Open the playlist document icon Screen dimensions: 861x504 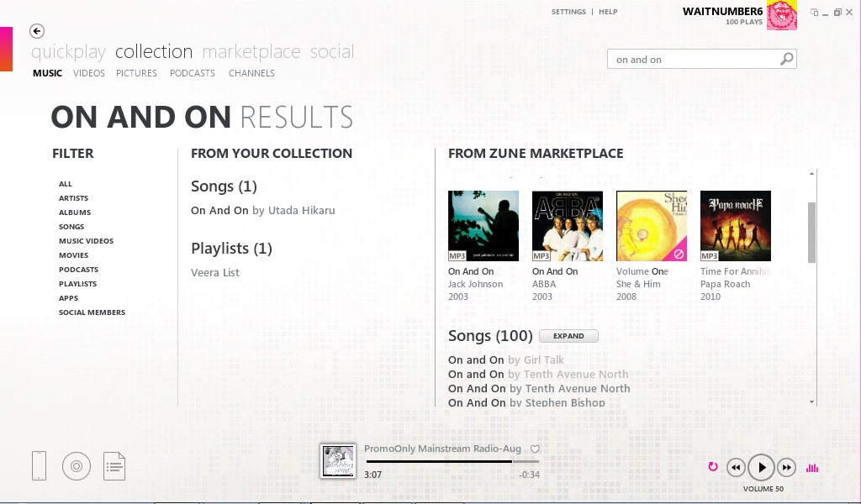(x=114, y=466)
